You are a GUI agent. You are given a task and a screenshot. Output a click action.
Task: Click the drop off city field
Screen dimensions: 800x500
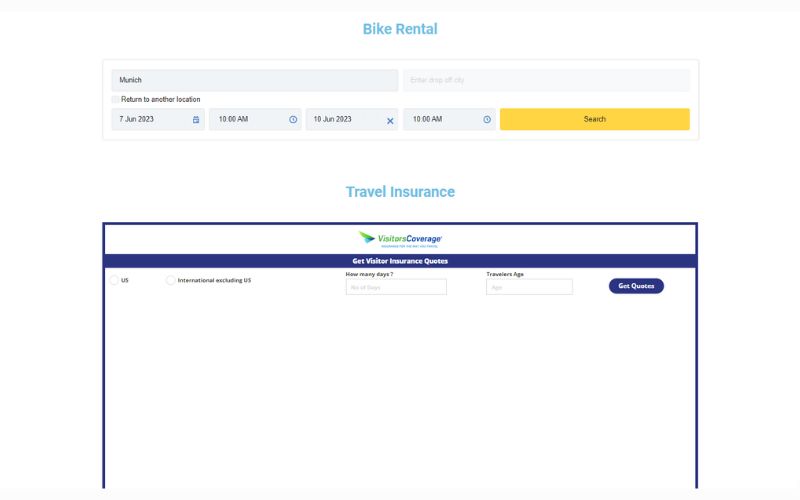click(546, 80)
